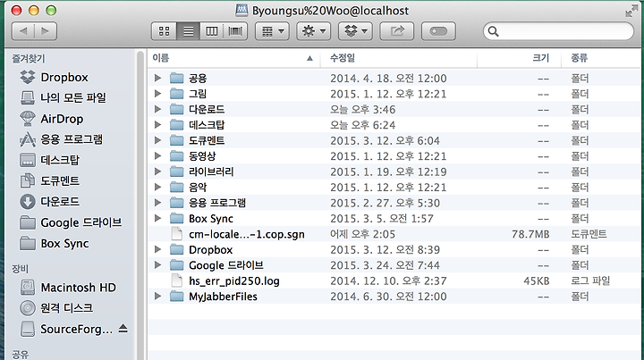Switch to Cover Flow view
The height and width of the screenshot is (360, 644).
235,31
